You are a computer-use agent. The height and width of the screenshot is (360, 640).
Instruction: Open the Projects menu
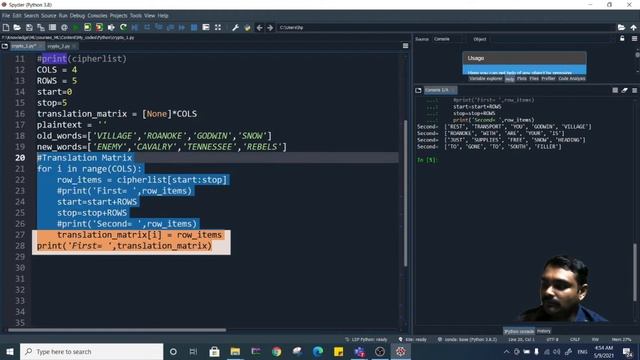[118, 16]
